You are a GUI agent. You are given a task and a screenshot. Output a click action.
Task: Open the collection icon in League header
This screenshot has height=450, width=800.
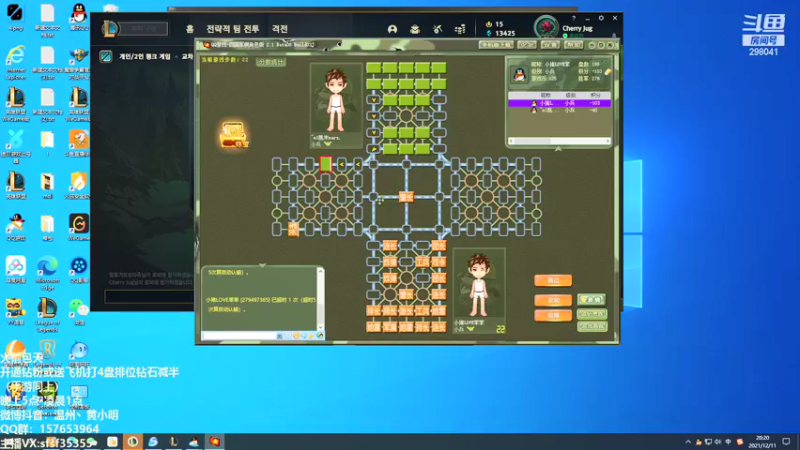(415, 30)
